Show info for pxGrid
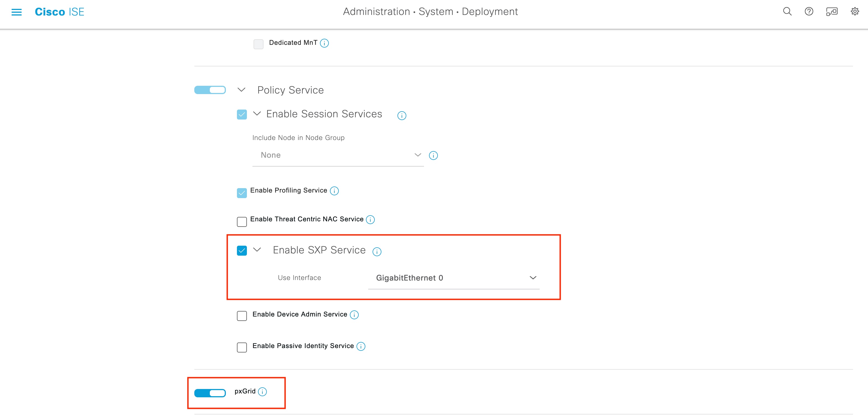 pos(262,392)
